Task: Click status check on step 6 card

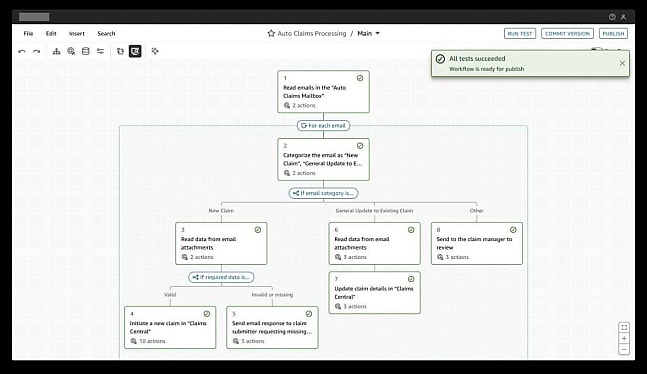Action: 411,230
